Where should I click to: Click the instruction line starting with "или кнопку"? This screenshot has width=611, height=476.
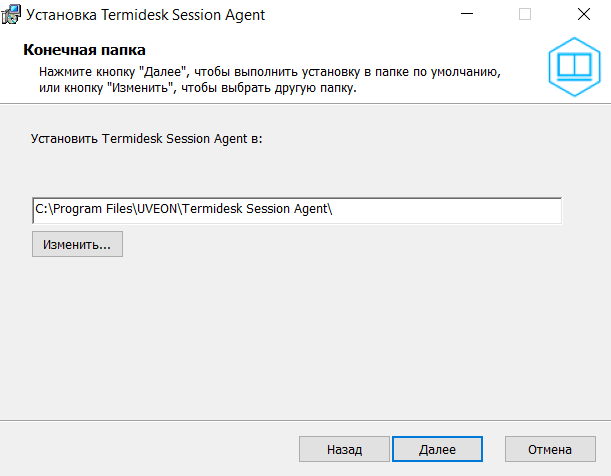[x=198, y=88]
